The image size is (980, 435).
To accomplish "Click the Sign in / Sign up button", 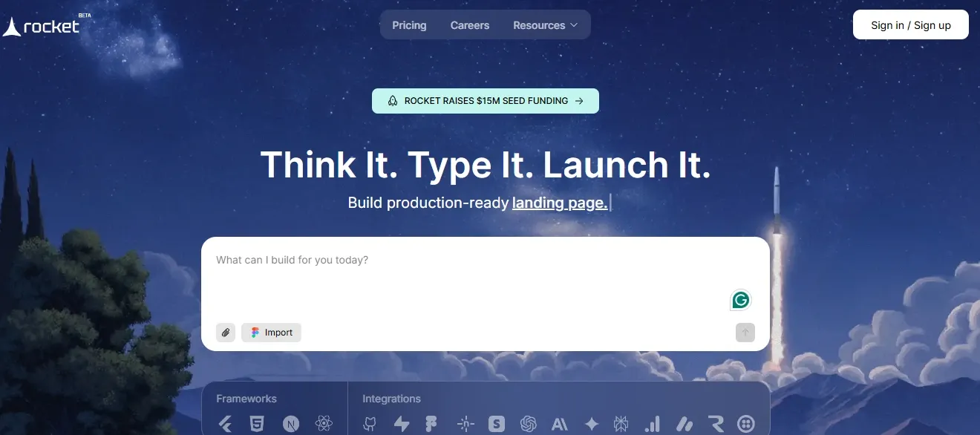I will click(x=910, y=25).
